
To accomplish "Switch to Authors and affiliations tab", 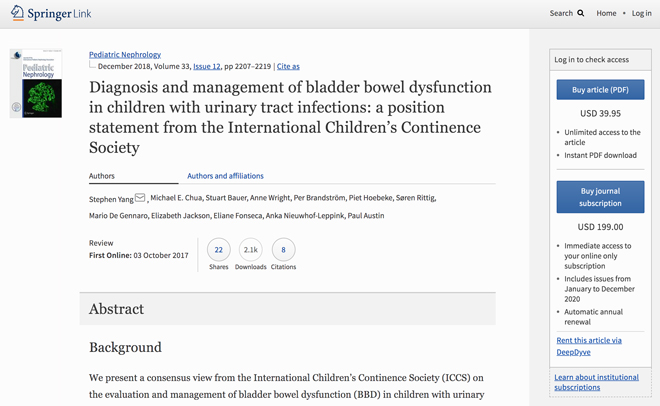I will pyautogui.click(x=225, y=176).
